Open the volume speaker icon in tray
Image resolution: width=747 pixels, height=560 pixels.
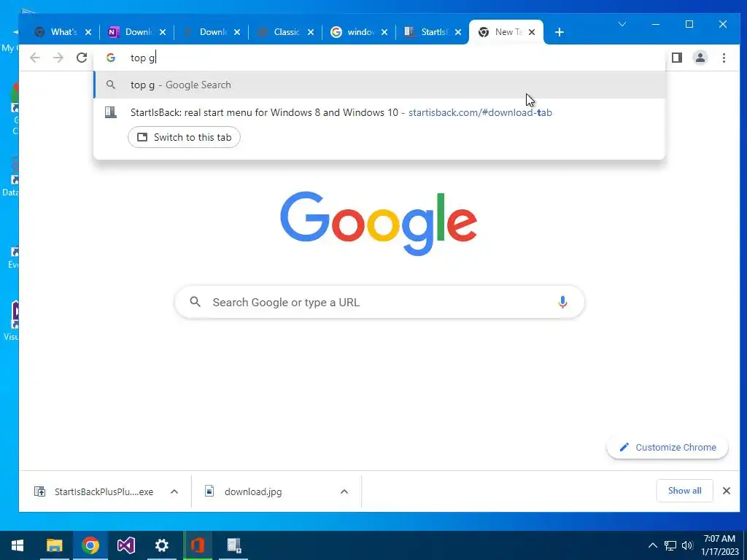pos(687,545)
